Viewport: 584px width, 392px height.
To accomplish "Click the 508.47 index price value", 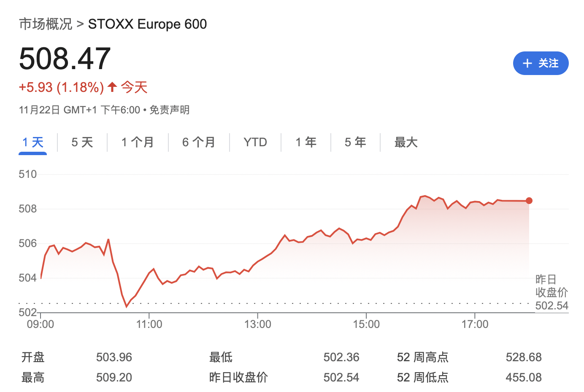I will (65, 59).
